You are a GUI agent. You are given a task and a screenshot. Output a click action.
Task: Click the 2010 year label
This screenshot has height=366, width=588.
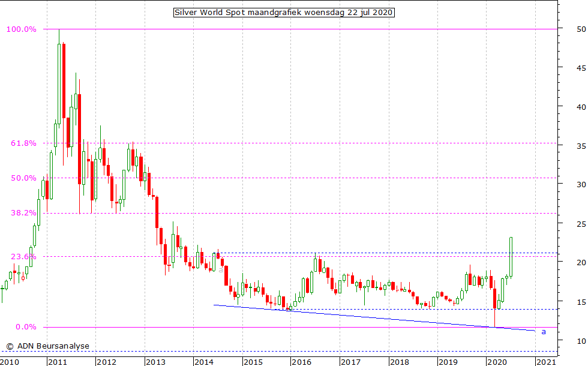pyautogui.click(x=10, y=362)
